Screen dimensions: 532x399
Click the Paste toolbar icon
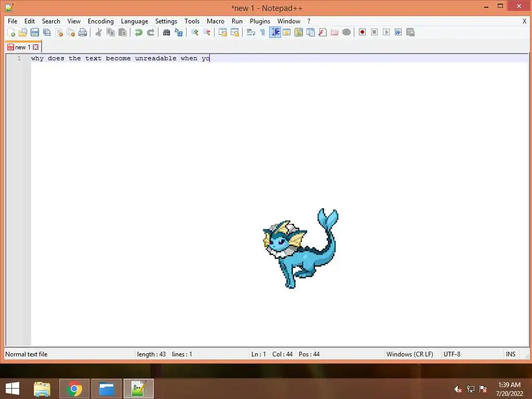[123, 32]
